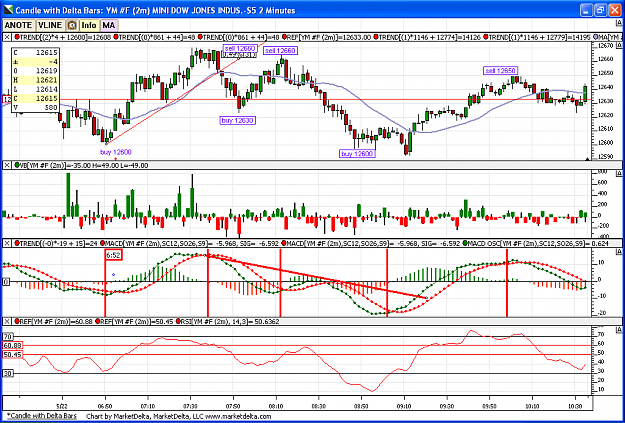The width and height of the screenshot is (625, 423).
Task: Select TREND[(1)*1146 + 12779] legend entry
Action: click(538, 37)
